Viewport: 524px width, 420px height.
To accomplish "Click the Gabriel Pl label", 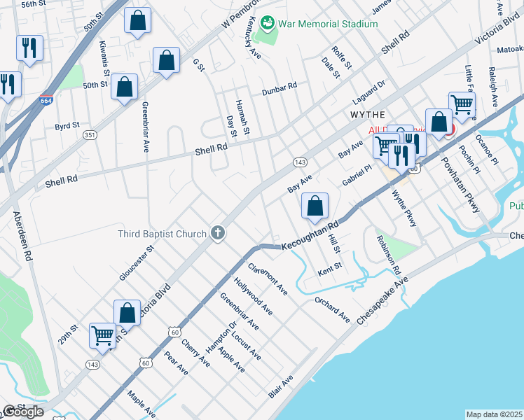I will click(357, 175).
